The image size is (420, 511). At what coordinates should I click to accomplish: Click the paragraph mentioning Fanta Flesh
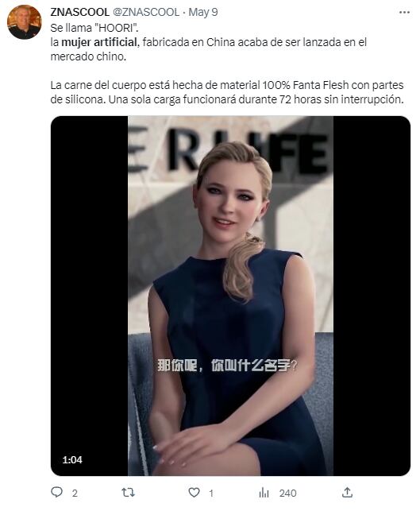(x=227, y=92)
